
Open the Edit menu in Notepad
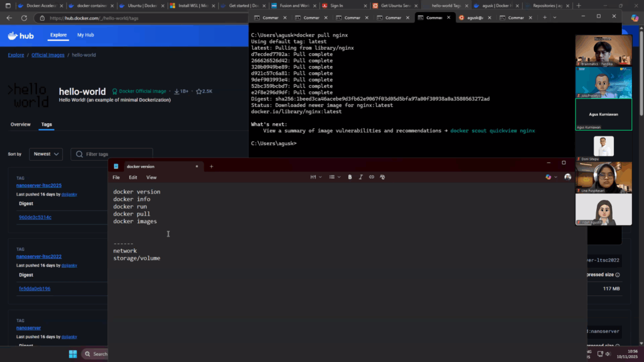coord(133,178)
